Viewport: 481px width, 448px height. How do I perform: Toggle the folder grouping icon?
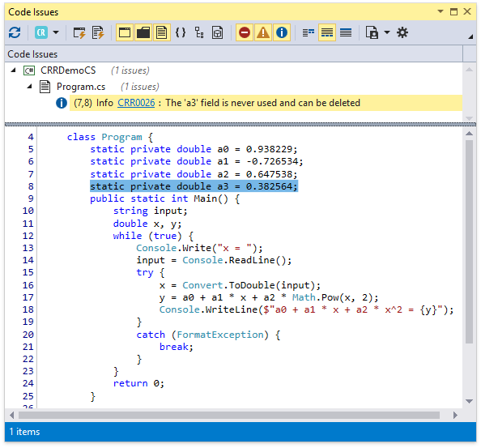click(x=143, y=32)
